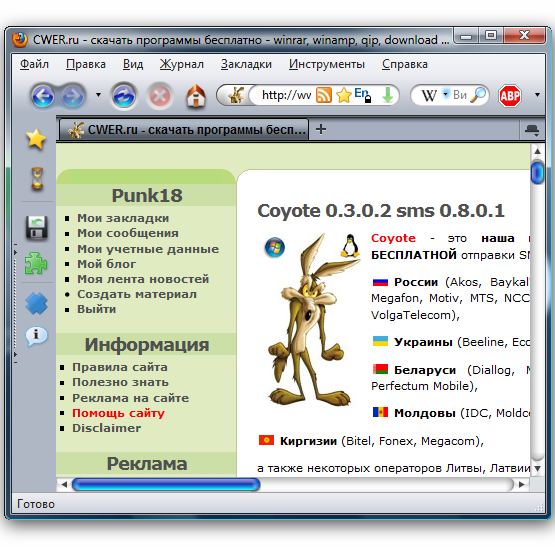Open the Coyote 0.3.0.2 sms 0.8.0.1 heading
This screenshot has width=555, height=547.
click(381, 211)
